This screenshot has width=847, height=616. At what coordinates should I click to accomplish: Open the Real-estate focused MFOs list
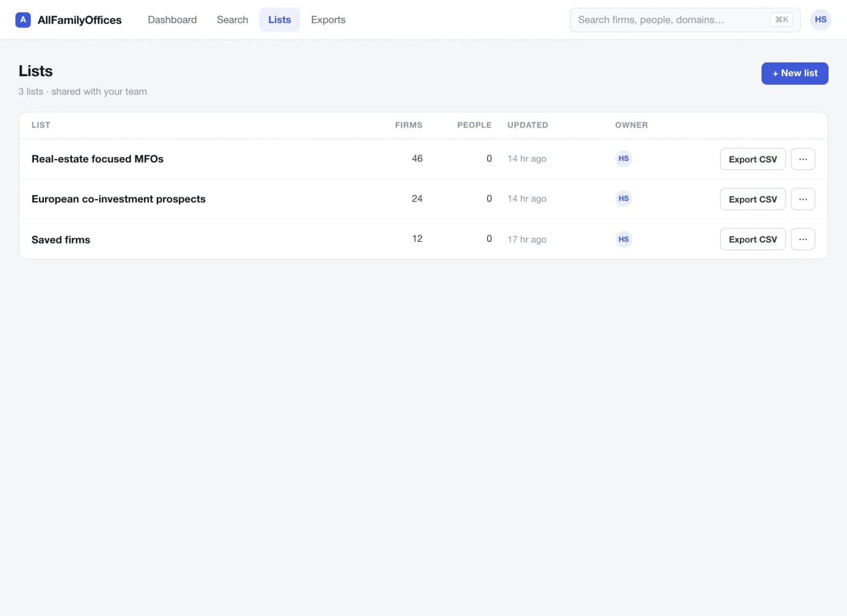[97, 159]
